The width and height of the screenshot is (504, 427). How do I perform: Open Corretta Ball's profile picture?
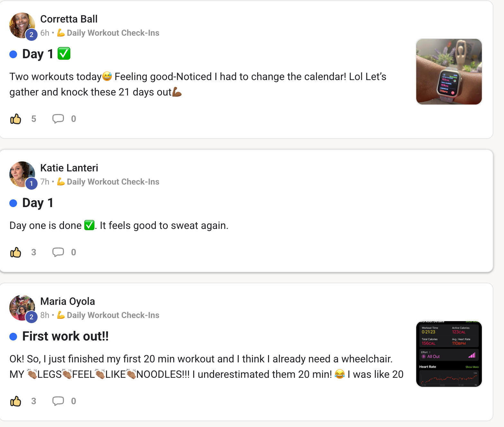tap(21, 24)
